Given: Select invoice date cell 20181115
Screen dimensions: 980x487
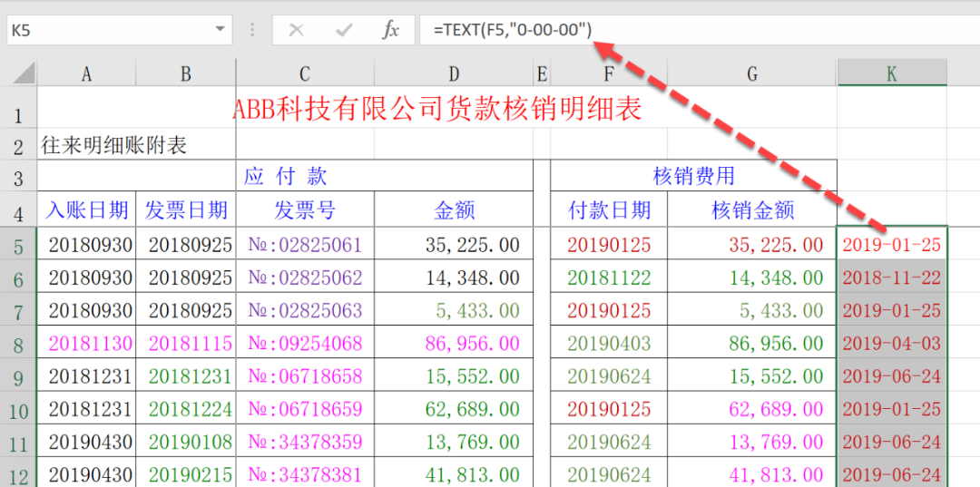Looking at the screenshot, I should (186, 343).
